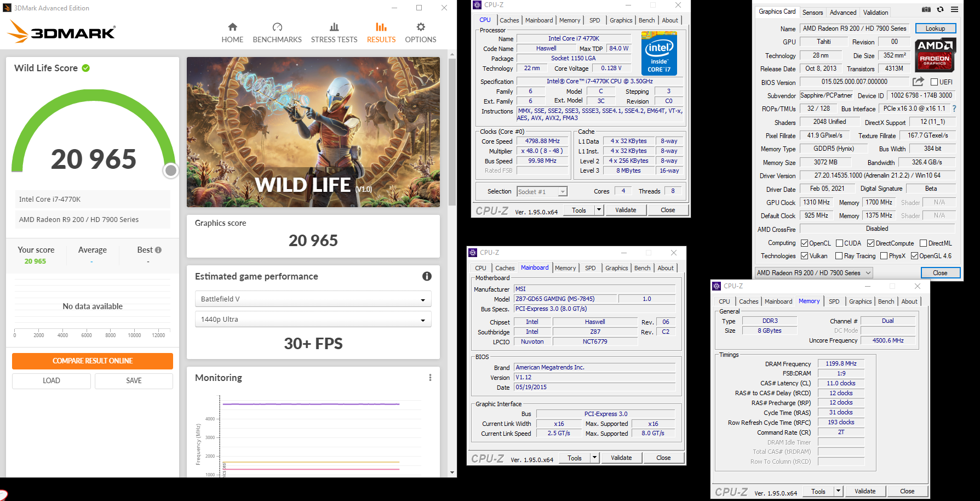980x501 pixels.
Task: Open the BENCHMARKS section in 3DMark
Action: pos(277,33)
